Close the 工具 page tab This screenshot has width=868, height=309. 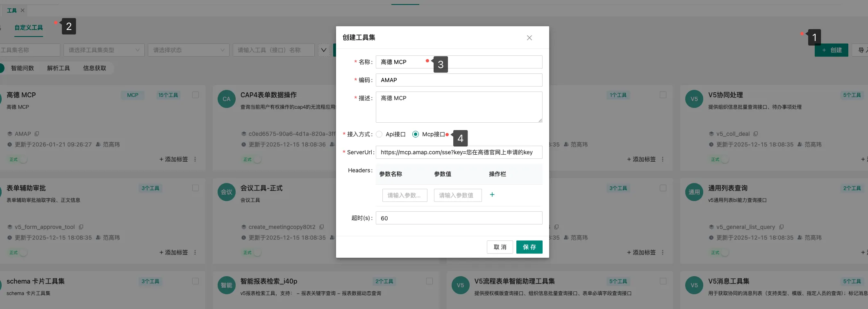(23, 10)
